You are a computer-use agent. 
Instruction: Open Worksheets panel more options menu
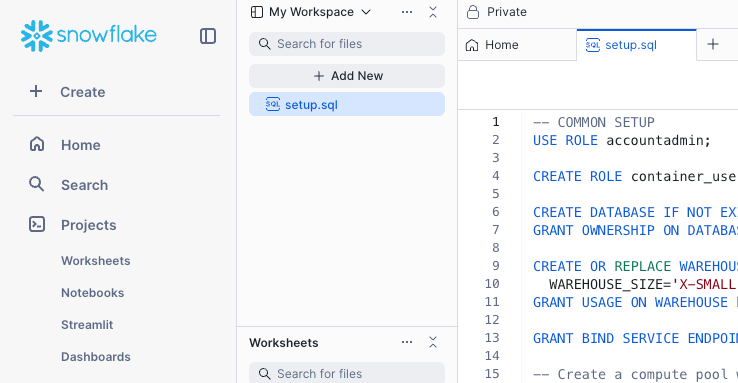pos(407,342)
